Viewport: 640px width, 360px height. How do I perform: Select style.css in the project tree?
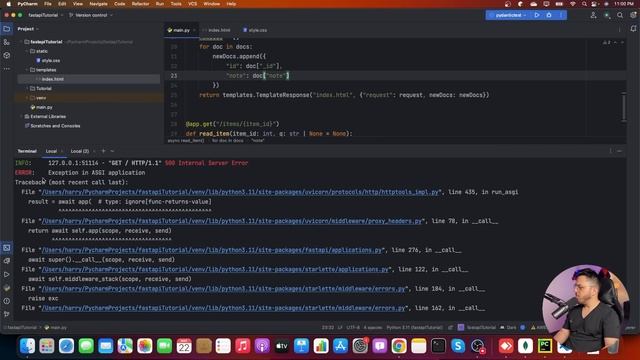click(x=48, y=60)
